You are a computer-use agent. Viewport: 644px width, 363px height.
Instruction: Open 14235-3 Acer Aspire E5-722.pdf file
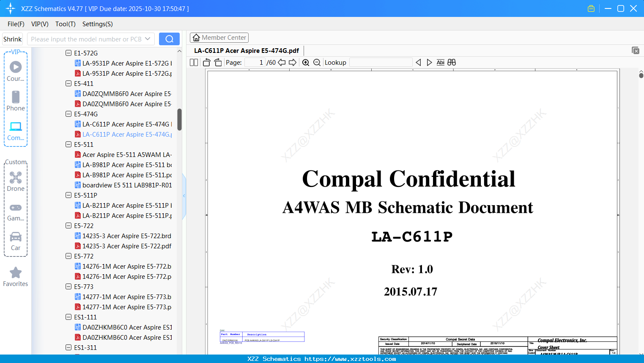pyautogui.click(x=123, y=246)
